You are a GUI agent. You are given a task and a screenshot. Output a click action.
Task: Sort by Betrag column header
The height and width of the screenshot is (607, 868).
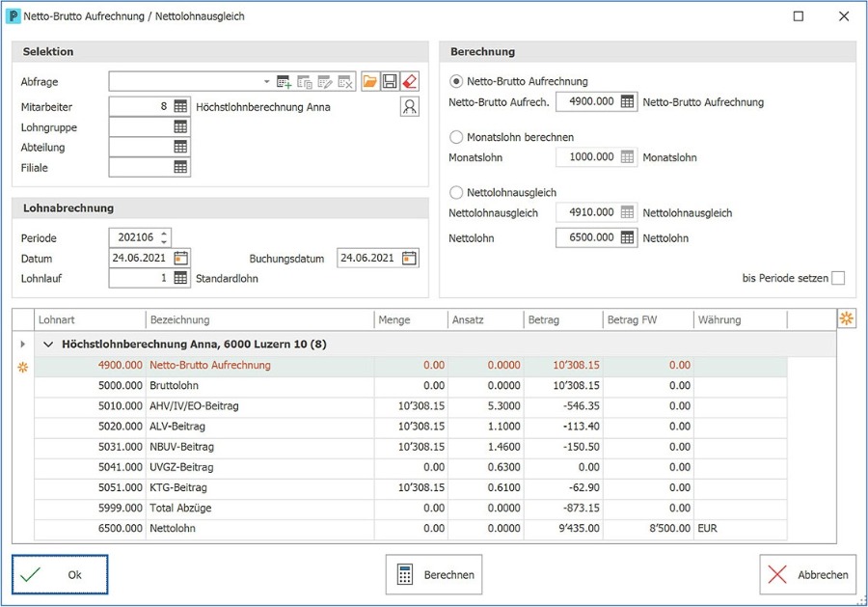click(563, 319)
